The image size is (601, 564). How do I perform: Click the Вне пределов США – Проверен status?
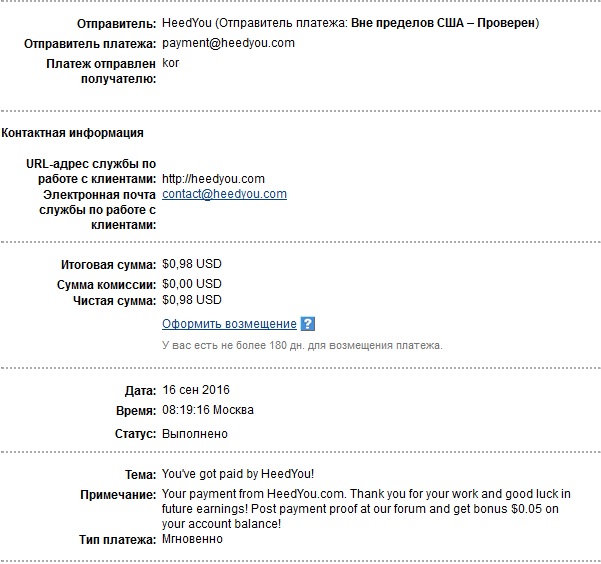443,23
